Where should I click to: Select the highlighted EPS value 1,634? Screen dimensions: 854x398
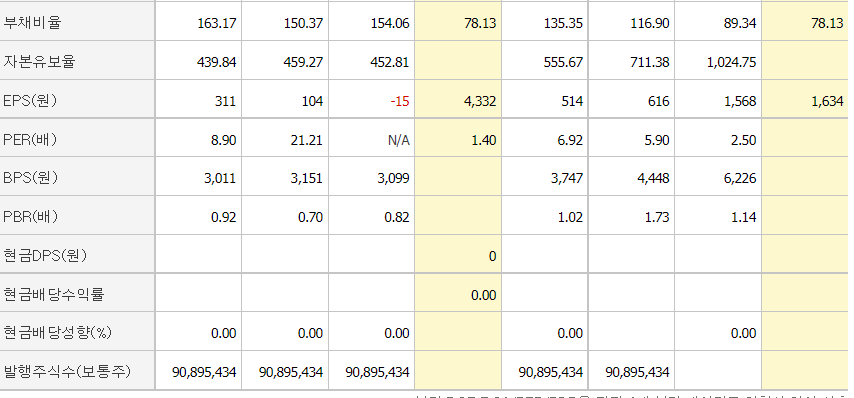pyautogui.click(x=827, y=101)
